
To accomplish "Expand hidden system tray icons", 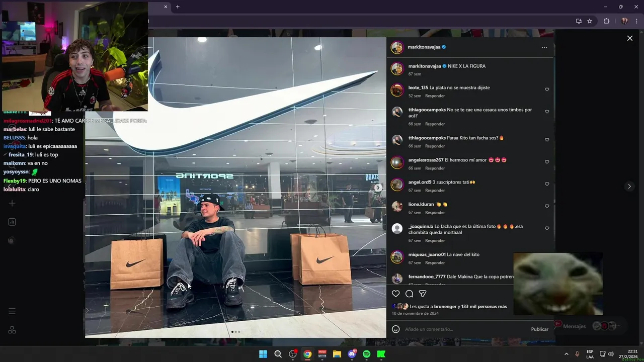I will click(x=566, y=354).
